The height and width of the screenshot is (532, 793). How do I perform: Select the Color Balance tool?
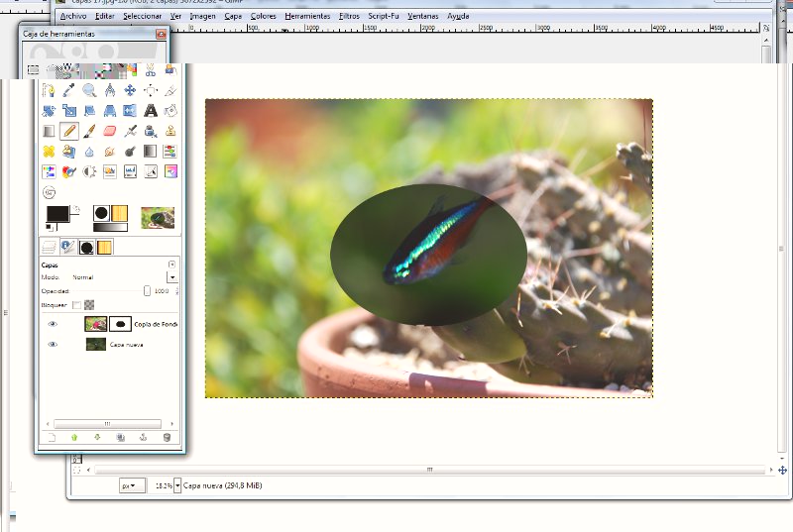(x=170, y=151)
